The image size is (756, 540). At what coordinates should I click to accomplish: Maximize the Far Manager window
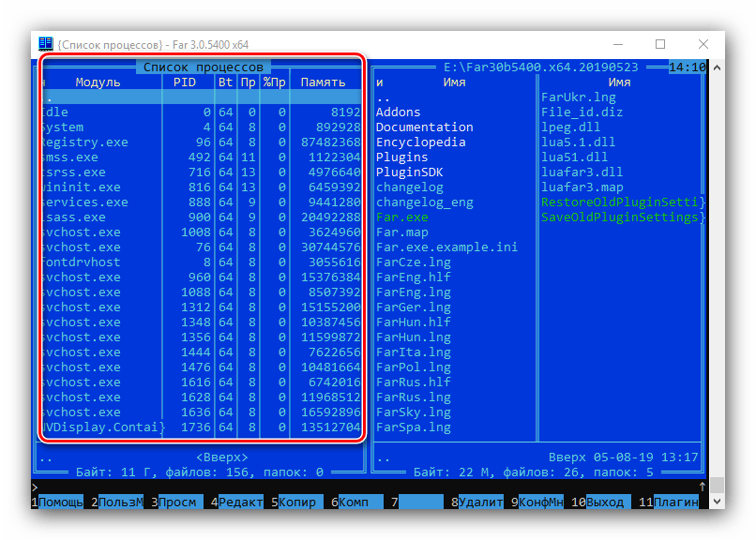click(x=660, y=44)
